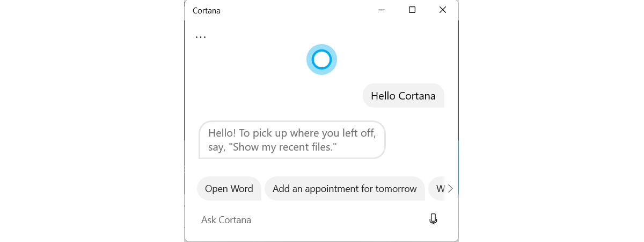Show more suggestions with the right chevron
Viewport: 644px width, 242px height.
point(450,189)
